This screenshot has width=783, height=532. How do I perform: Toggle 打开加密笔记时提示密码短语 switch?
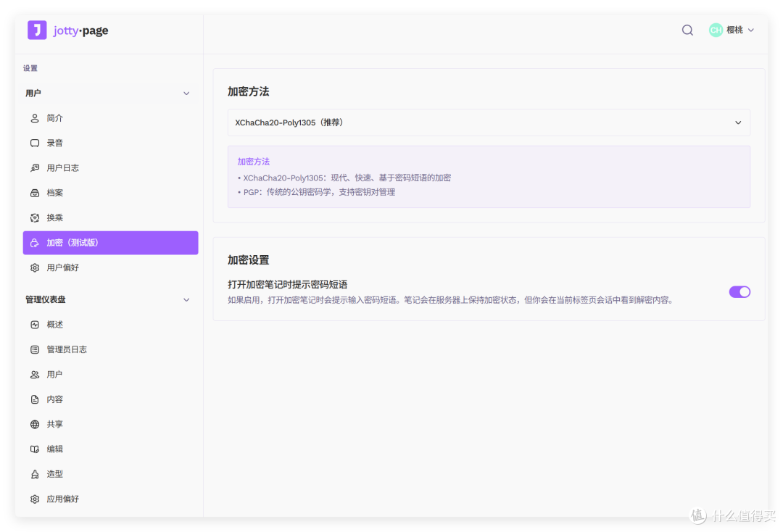(x=739, y=292)
